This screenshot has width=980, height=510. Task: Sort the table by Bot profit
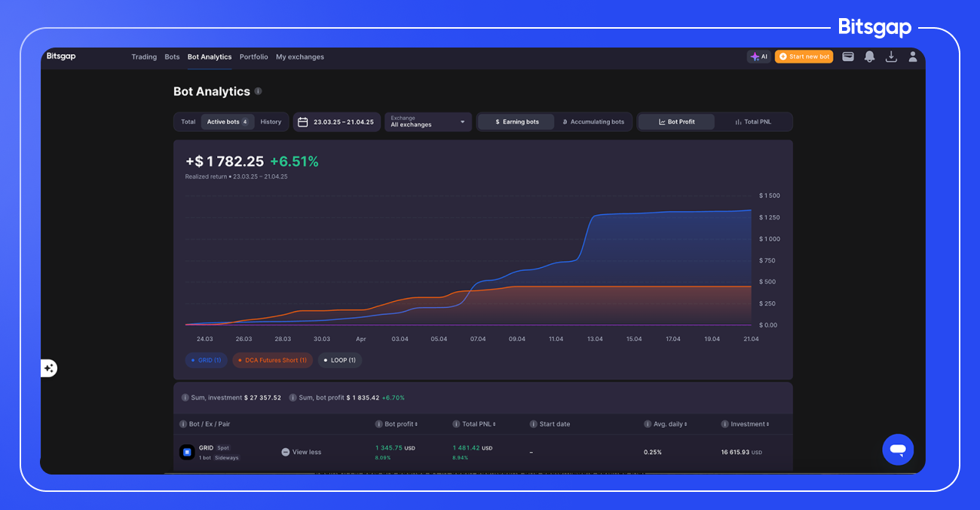point(400,424)
